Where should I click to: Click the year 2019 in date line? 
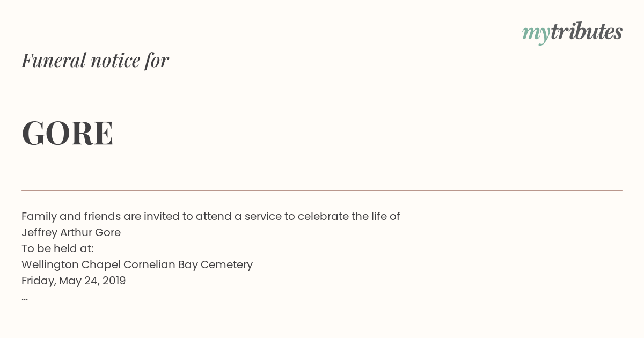coord(114,281)
